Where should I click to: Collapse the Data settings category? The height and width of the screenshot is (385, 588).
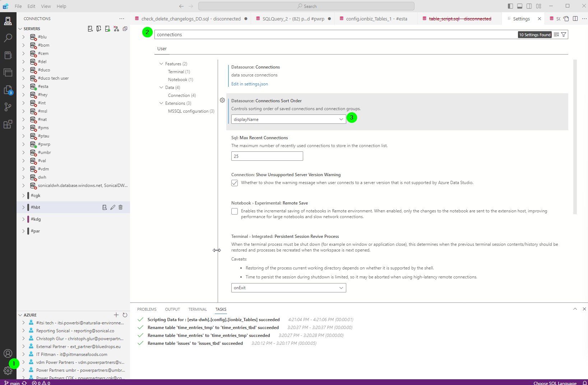pos(161,87)
